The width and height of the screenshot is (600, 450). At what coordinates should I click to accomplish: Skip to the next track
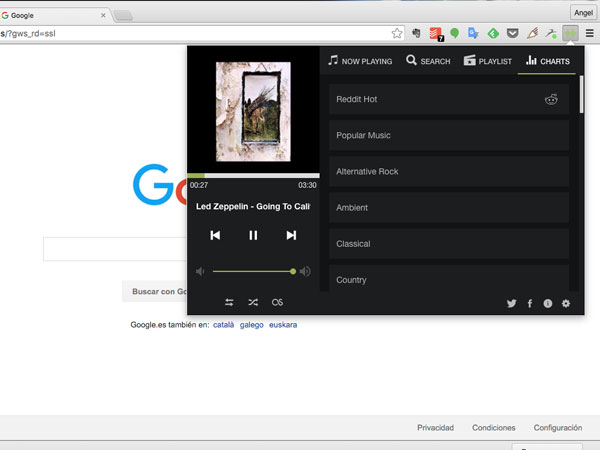[x=291, y=235]
